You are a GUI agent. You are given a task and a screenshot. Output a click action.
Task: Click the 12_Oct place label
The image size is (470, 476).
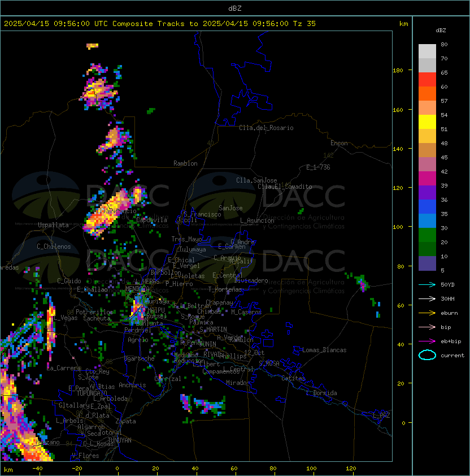point(254,353)
